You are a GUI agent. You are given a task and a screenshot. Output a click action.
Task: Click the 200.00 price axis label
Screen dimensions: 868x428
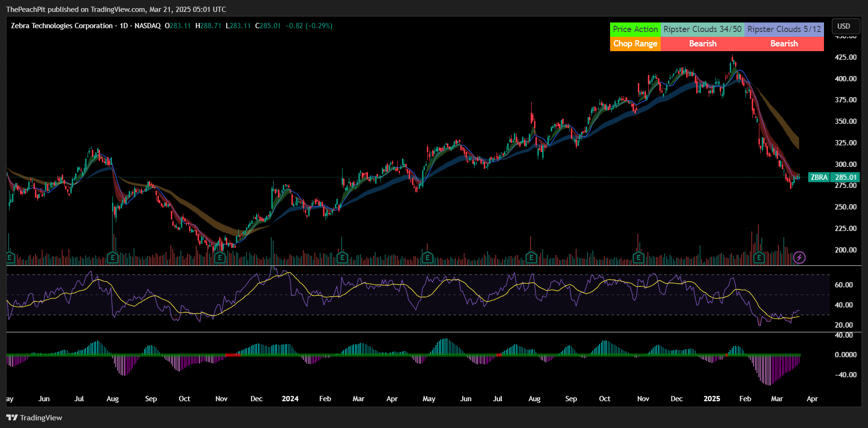(x=846, y=250)
